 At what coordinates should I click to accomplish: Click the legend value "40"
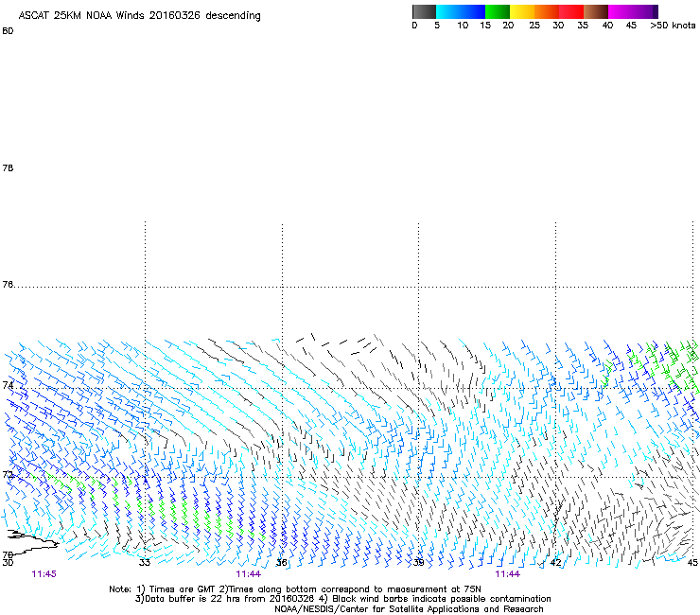coord(607,26)
